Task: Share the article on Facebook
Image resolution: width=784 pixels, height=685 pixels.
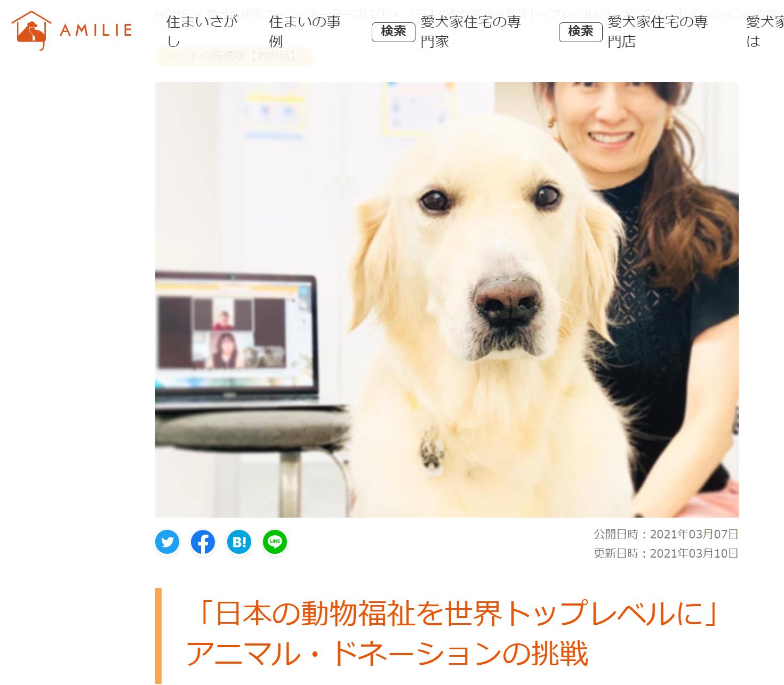Action: point(203,542)
